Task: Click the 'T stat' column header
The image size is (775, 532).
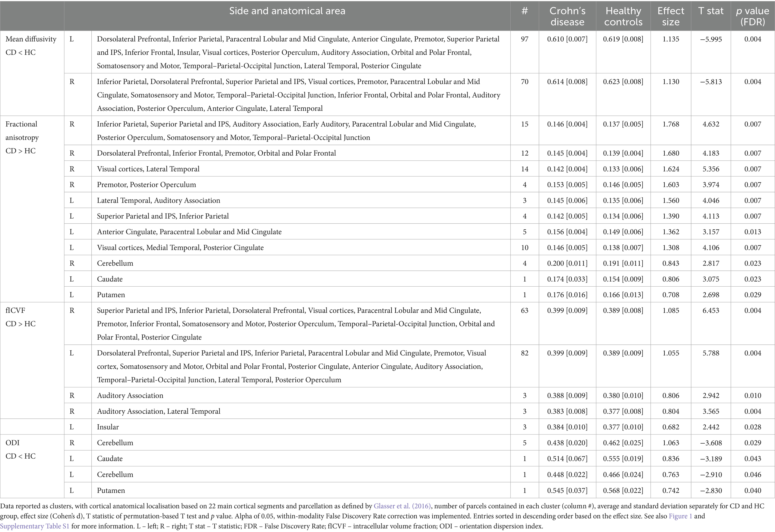Action: click(x=711, y=11)
